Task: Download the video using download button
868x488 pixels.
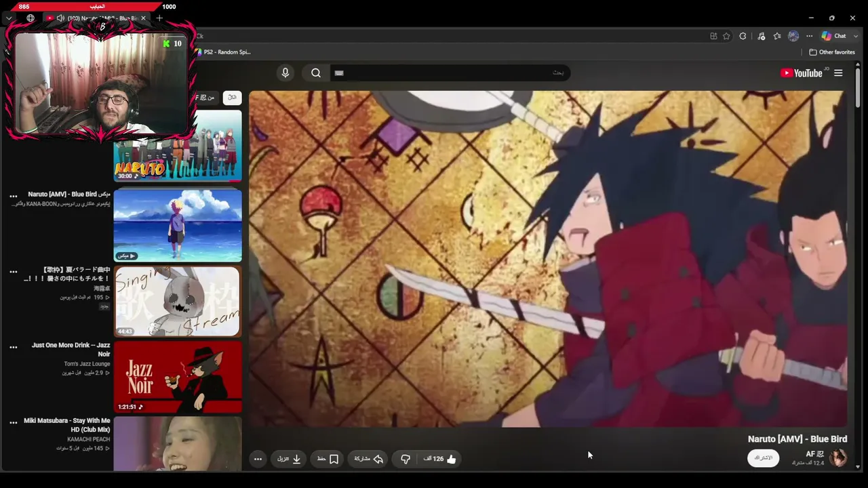Action: coord(289,459)
